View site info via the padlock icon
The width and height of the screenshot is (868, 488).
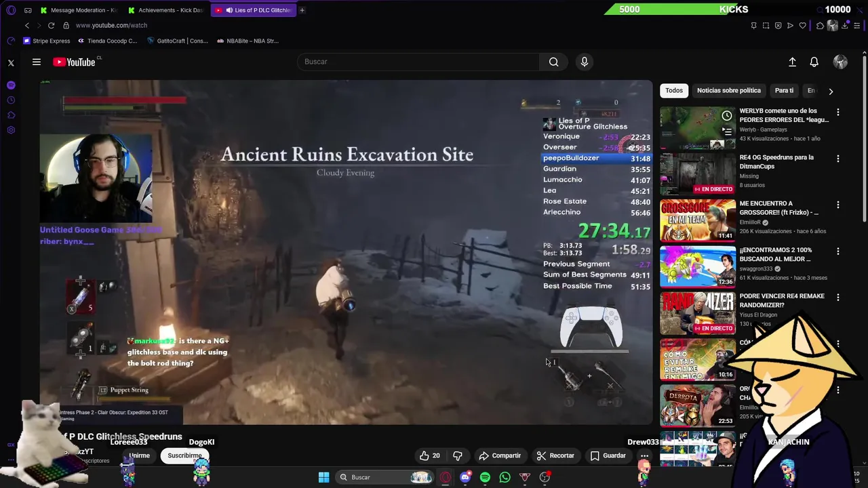pos(66,25)
